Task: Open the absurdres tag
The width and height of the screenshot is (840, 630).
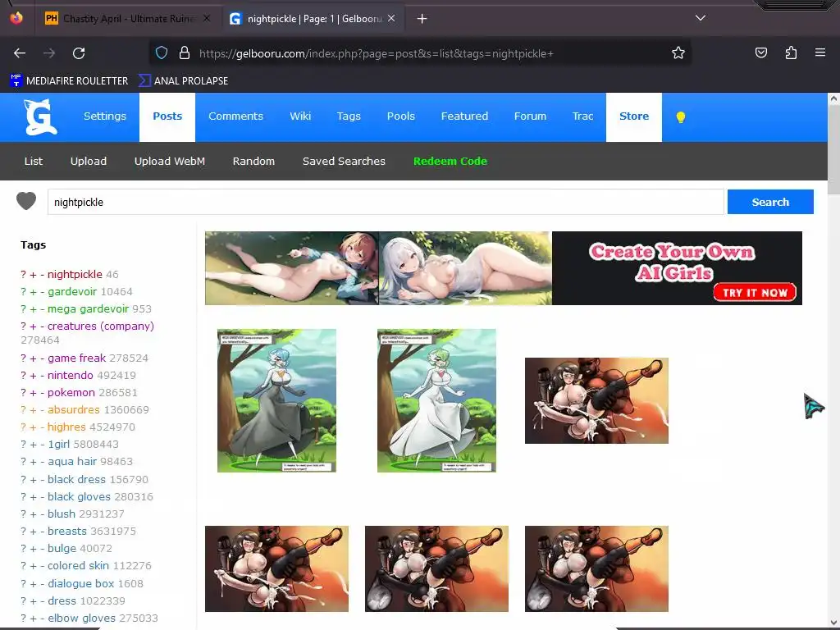Action: tap(73, 409)
